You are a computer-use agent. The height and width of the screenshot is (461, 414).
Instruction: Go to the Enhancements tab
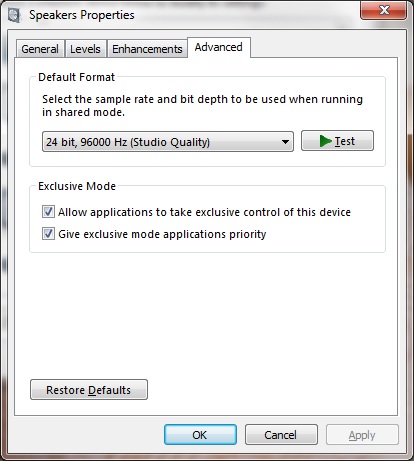147,49
